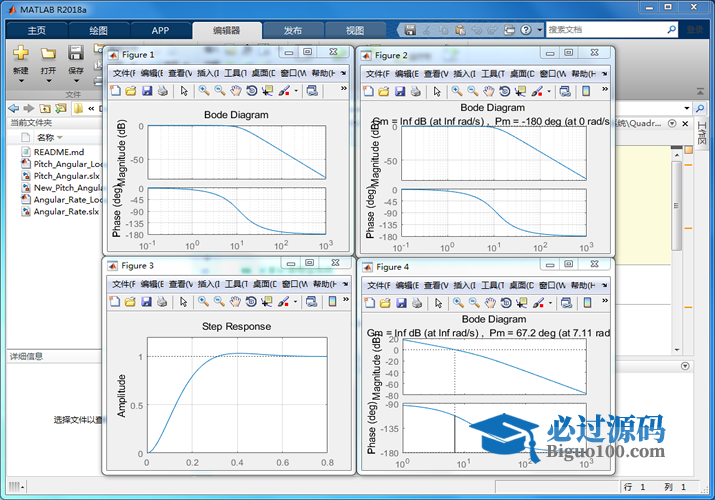Toggle the Brush data tool in Figure 3

284,302
